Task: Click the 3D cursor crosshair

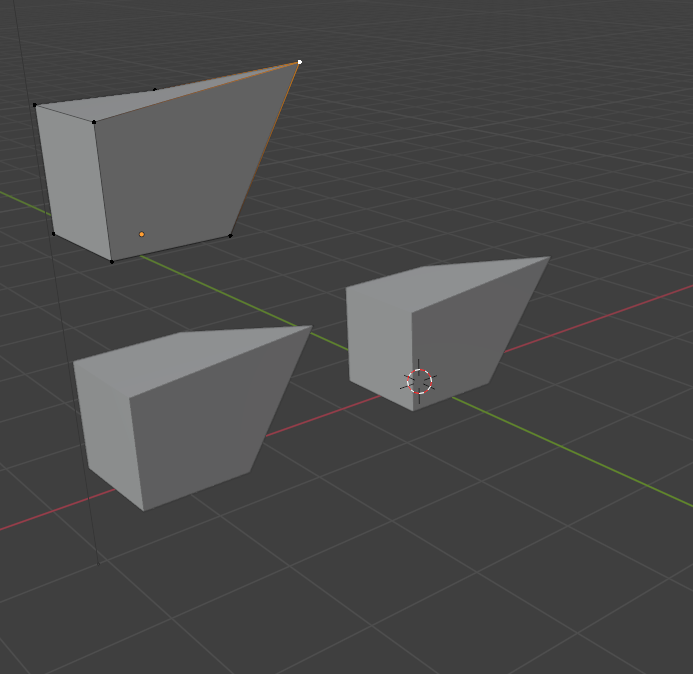Action: (x=419, y=381)
